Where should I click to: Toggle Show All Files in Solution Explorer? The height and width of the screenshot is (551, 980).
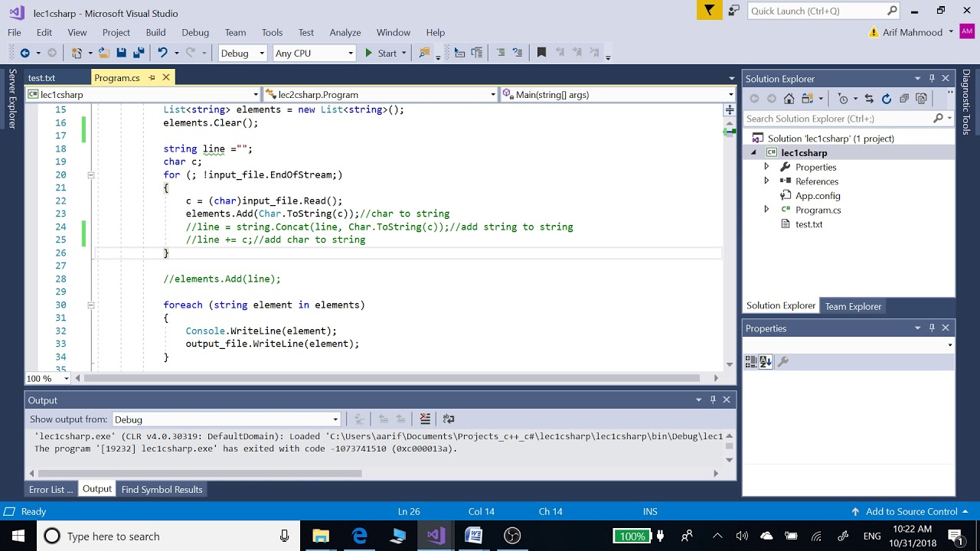tap(922, 99)
